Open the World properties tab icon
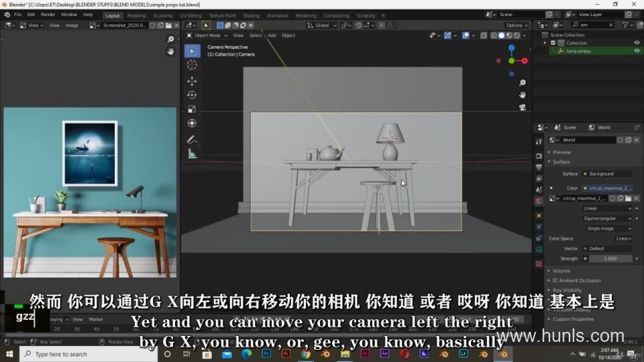The image size is (644, 362). pyautogui.click(x=539, y=201)
